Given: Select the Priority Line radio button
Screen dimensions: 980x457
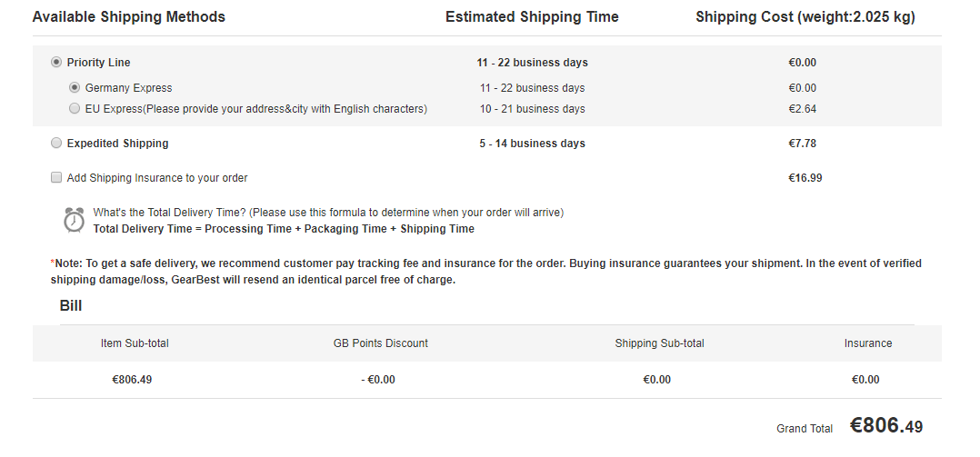Looking at the screenshot, I should coord(56,63).
